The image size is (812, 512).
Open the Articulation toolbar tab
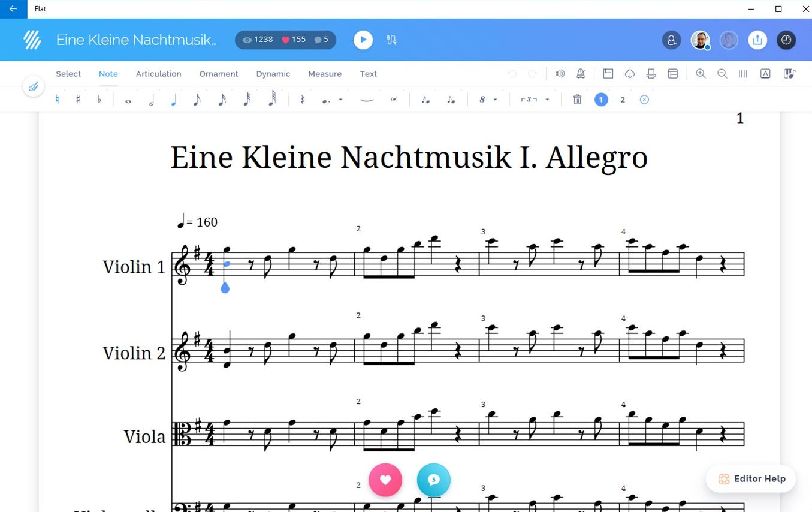tap(158, 74)
